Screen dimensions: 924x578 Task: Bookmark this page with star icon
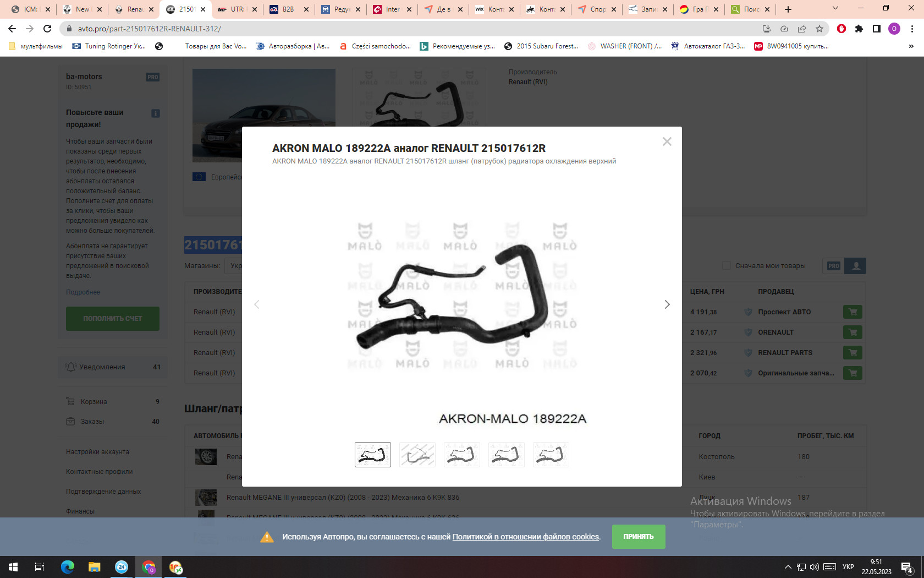pos(820,29)
